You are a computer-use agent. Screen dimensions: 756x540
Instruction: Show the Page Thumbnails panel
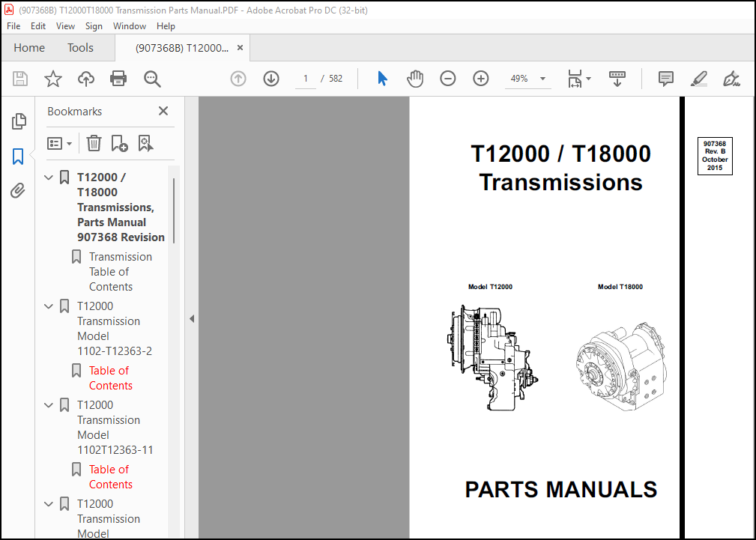point(18,121)
